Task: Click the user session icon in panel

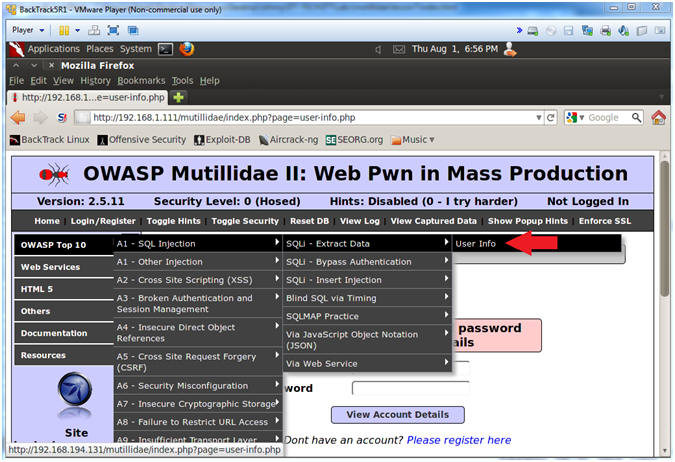Action: 510,50
